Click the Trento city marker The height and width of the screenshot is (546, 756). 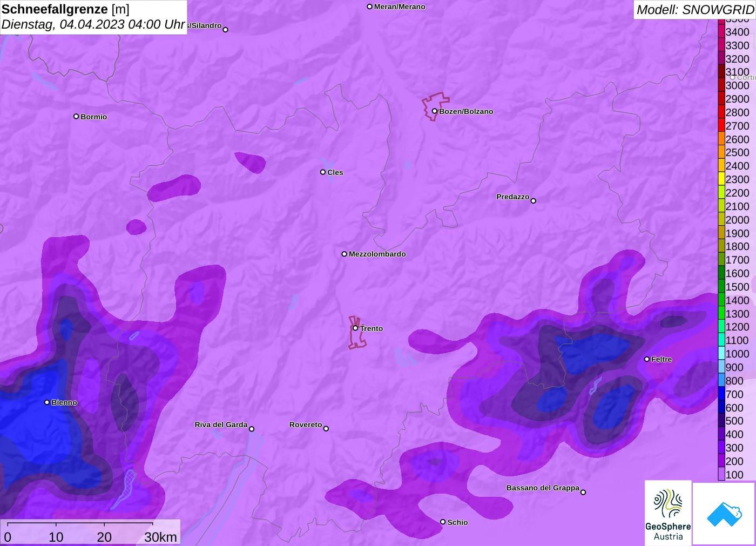(x=355, y=328)
